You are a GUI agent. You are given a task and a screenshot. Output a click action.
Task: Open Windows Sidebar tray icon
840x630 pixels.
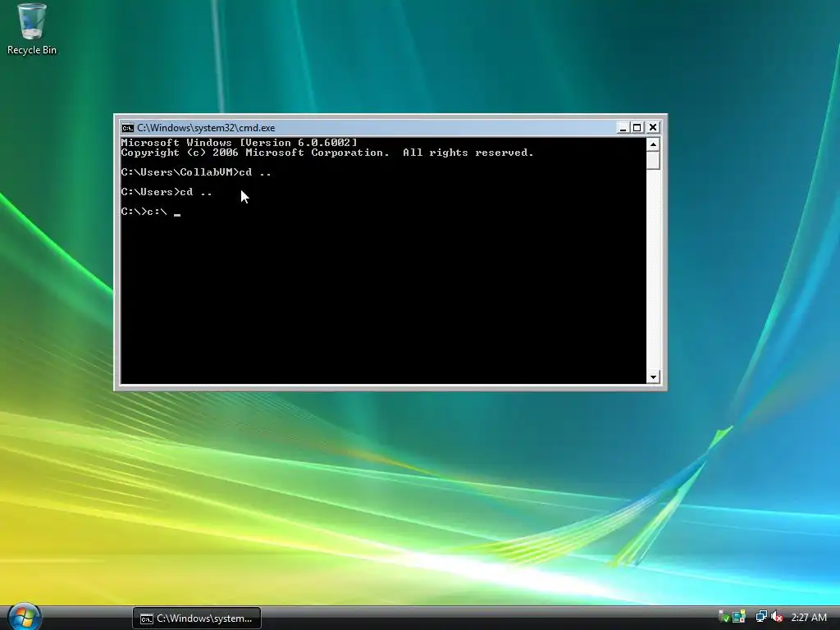click(739, 617)
